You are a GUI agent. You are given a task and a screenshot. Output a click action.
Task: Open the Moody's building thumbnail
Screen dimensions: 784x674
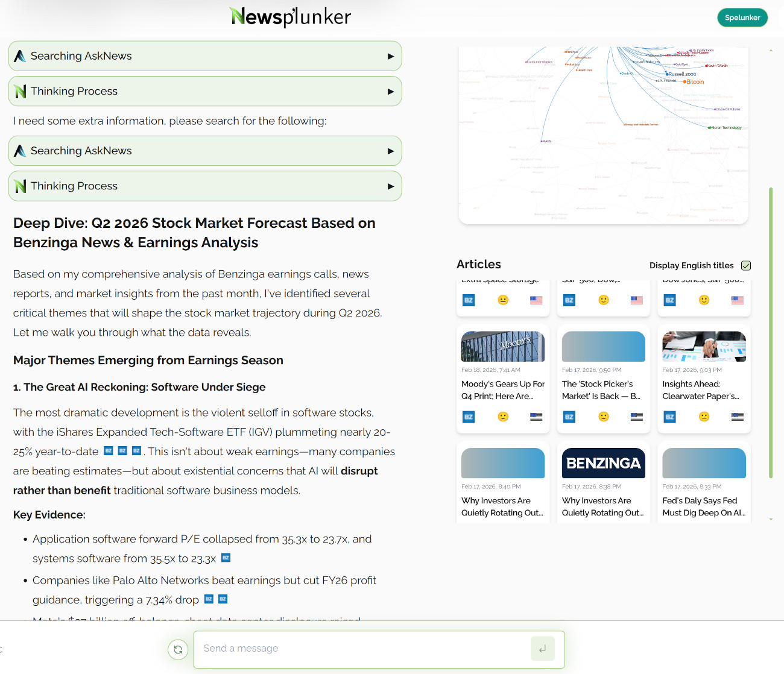pos(503,347)
